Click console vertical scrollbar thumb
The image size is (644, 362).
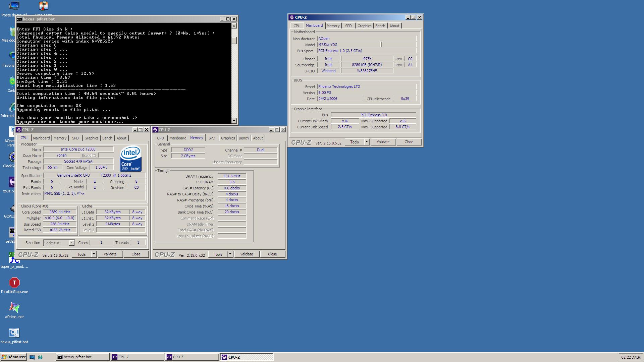pos(234,40)
